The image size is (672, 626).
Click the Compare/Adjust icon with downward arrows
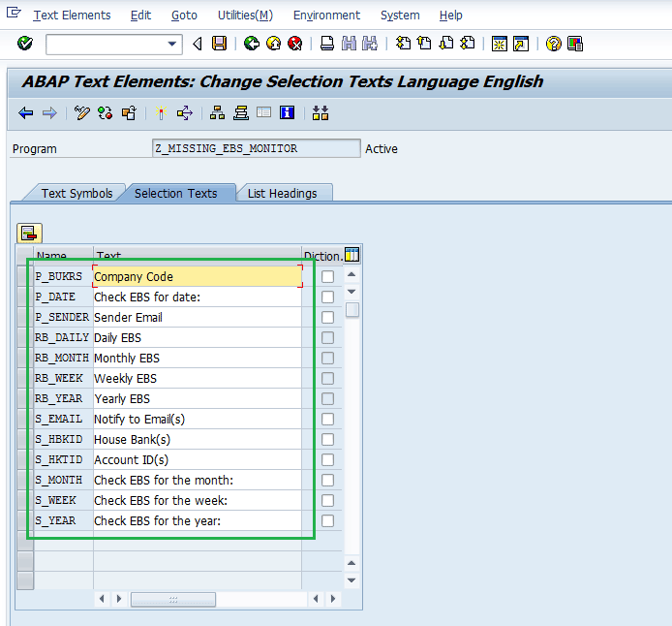321,113
